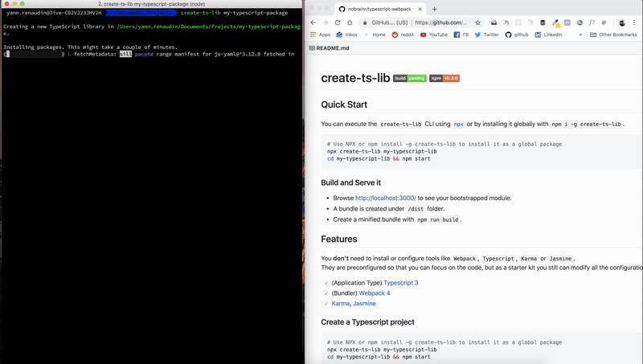The image size is (643, 364).
Task: Reload the GitHub page
Action: point(338,22)
